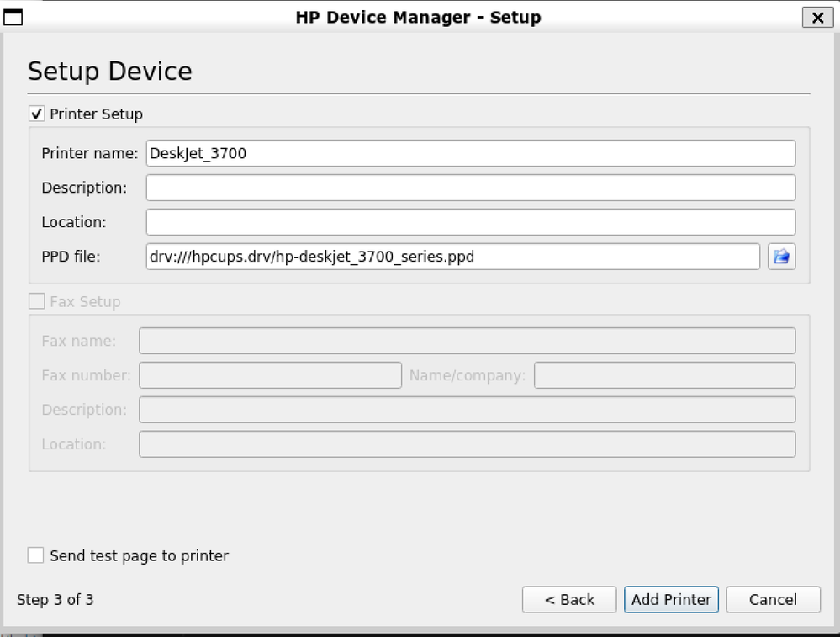Screen dimensions: 840x637
Task: Uncheck the Printer Setup checkbox
Action: click(x=36, y=114)
